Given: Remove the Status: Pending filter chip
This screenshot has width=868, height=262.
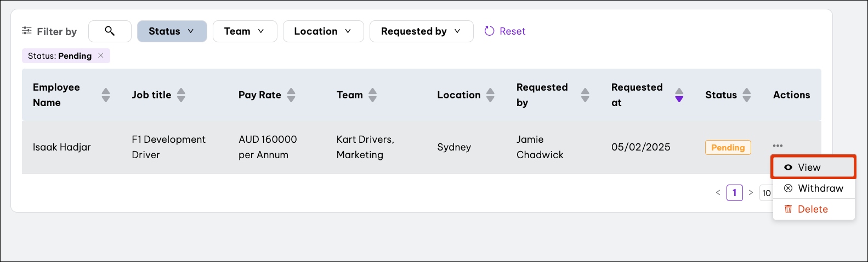Looking at the screenshot, I should [101, 55].
